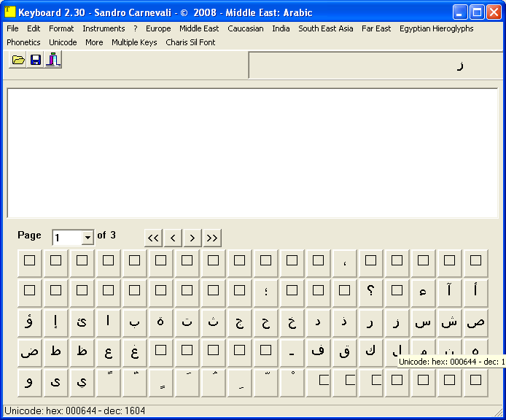Click inside the large white text area

(x=253, y=153)
